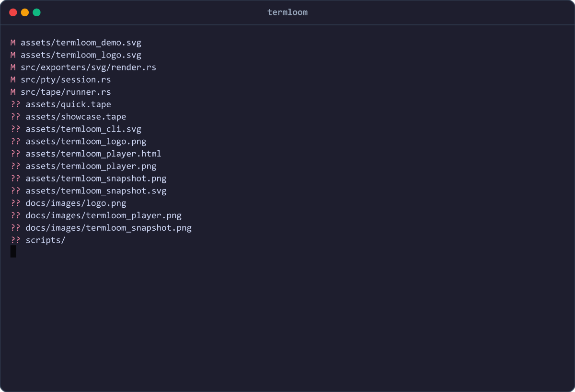Click the M marker before assets/termloom_demo.svg
This screenshot has height=392, width=575.
13,43
